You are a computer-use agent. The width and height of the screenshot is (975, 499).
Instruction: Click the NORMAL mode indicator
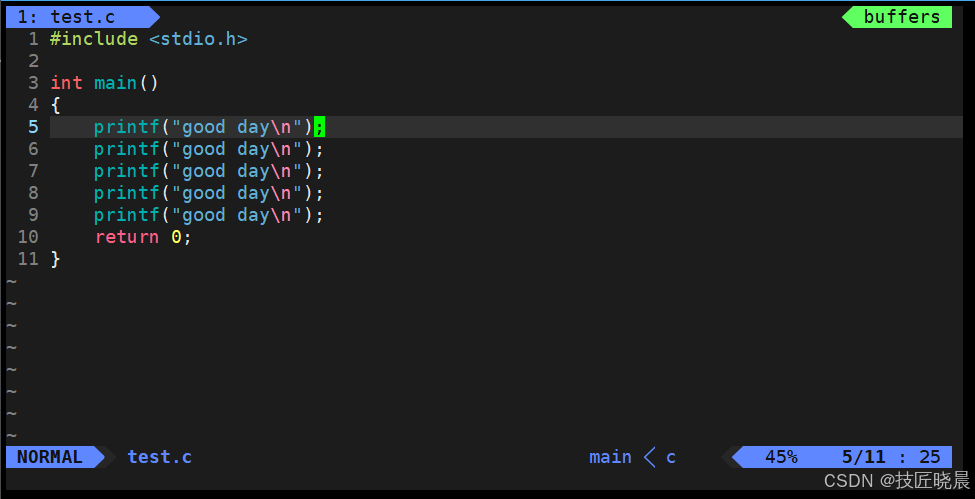coord(50,457)
